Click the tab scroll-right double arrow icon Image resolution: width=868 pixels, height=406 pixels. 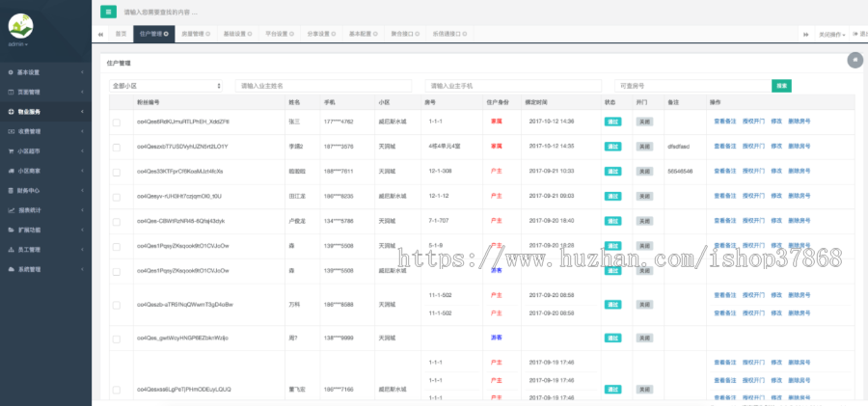click(x=805, y=34)
